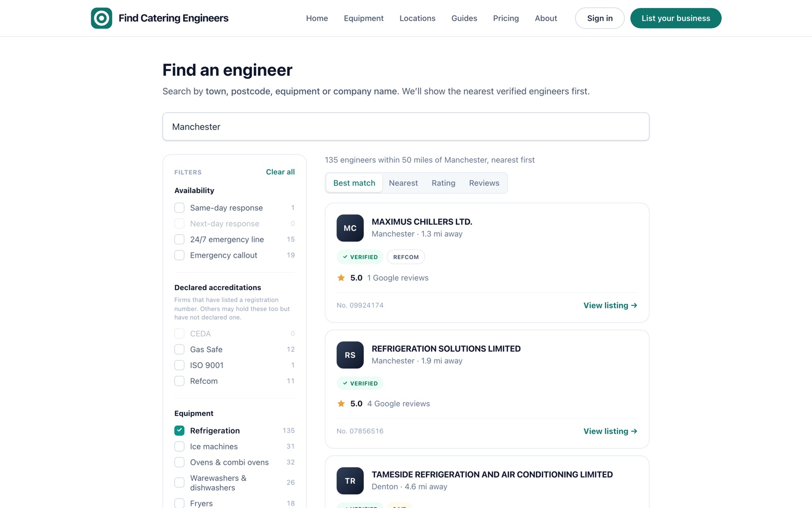Click the star icon on Refrigeration Solutions rating

coord(341,404)
